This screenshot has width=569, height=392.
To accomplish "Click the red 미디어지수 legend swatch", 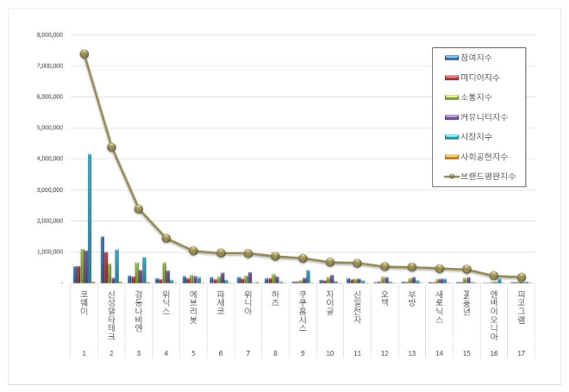I will pos(451,78).
